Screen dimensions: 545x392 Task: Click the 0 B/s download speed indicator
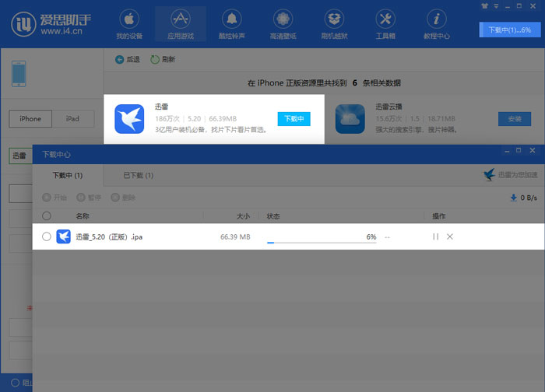523,198
